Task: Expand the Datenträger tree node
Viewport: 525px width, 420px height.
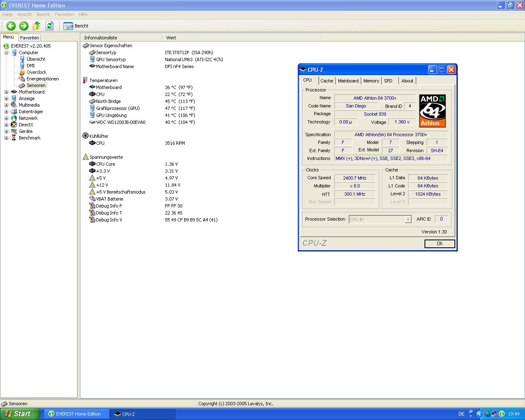Action: click(x=6, y=112)
